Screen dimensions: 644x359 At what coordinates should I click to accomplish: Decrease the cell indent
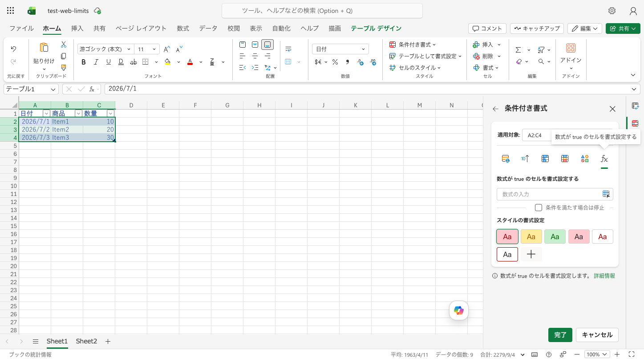[243, 68]
